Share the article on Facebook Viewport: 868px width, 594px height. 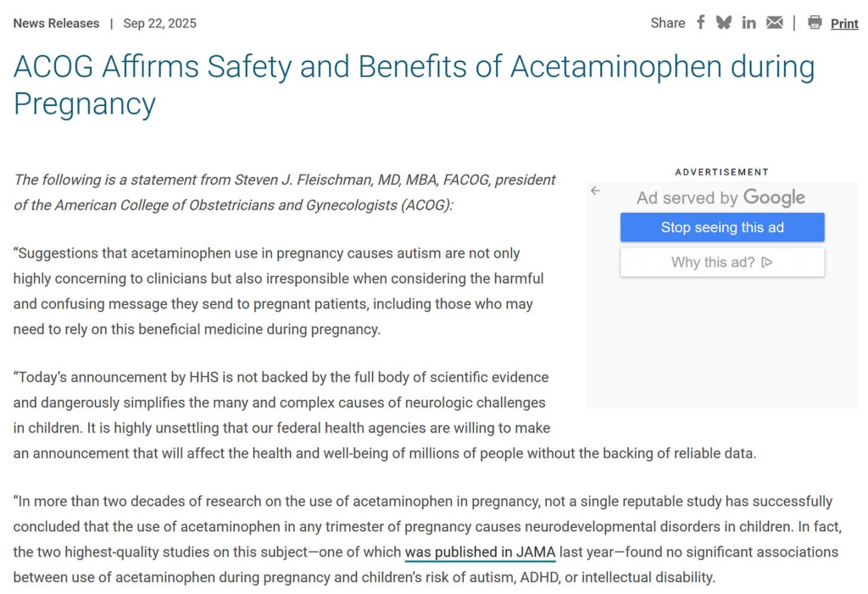pos(700,22)
